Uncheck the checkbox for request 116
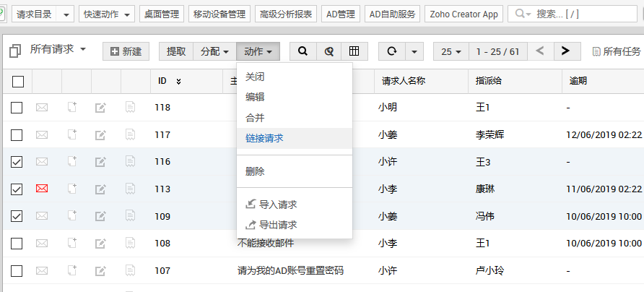Screen dimensions: 644x292 click(17, 162)
